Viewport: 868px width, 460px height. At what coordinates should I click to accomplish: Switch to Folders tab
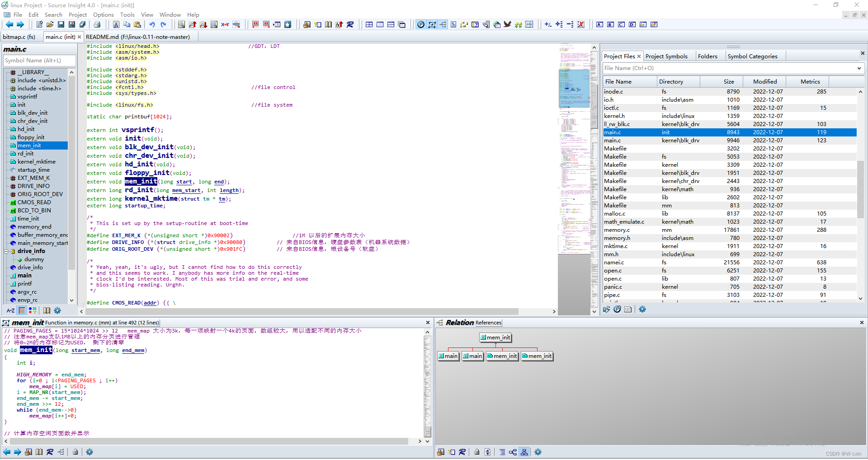(708, 56)
